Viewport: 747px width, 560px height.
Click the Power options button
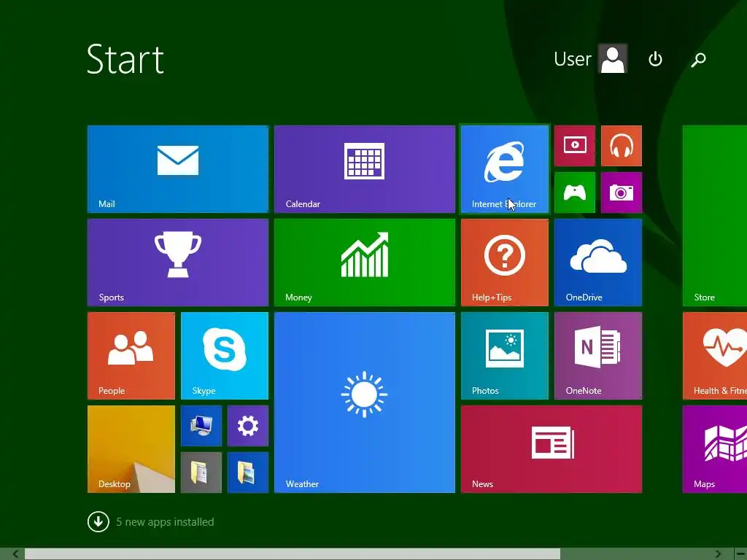tap(656, 59)
